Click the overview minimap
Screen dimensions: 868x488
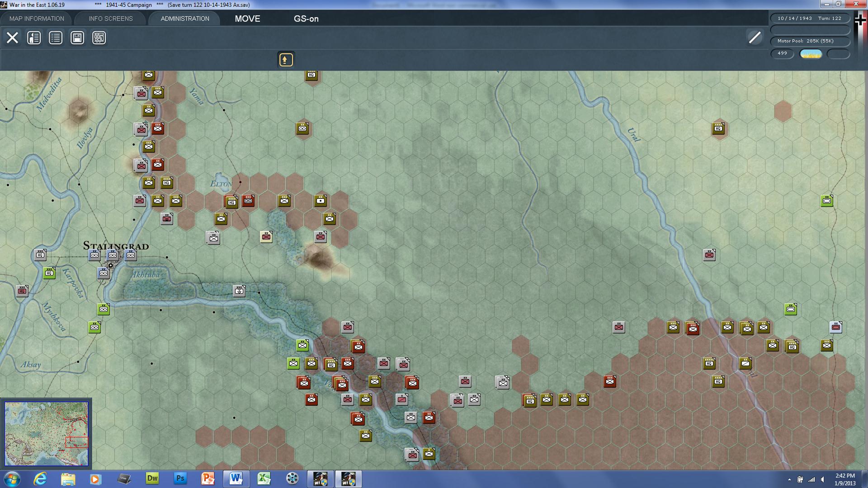(x=46, y=433)
